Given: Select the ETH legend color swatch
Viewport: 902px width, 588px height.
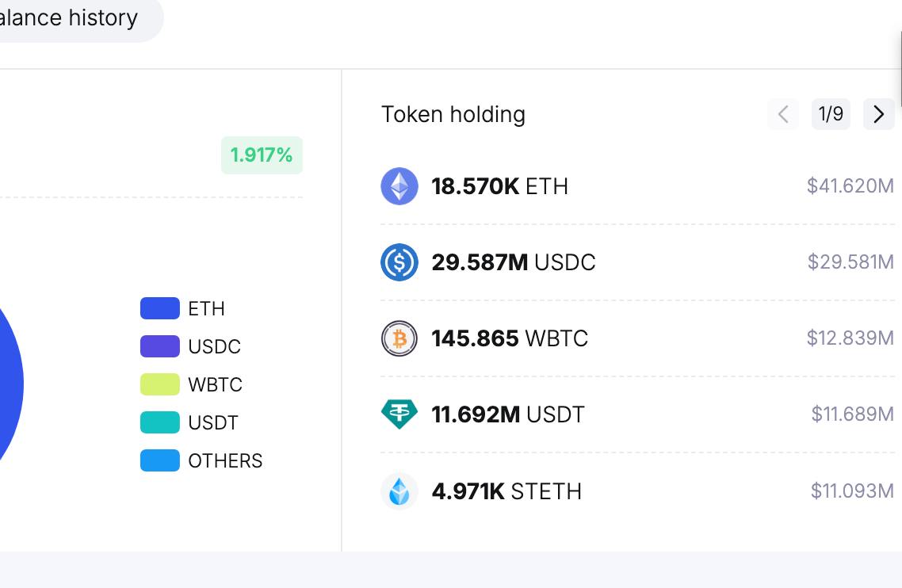Looking at the screenshot, I should click(160, 308).
